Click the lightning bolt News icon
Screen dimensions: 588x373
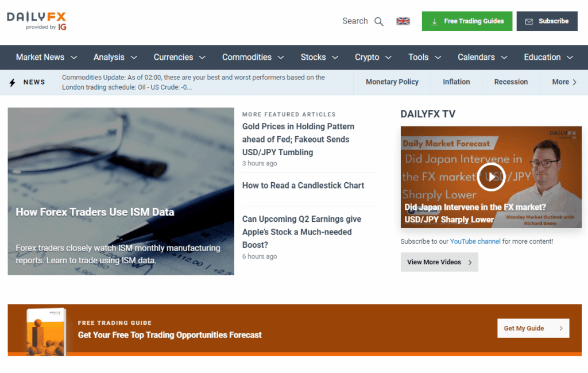(x=13, y=82)
